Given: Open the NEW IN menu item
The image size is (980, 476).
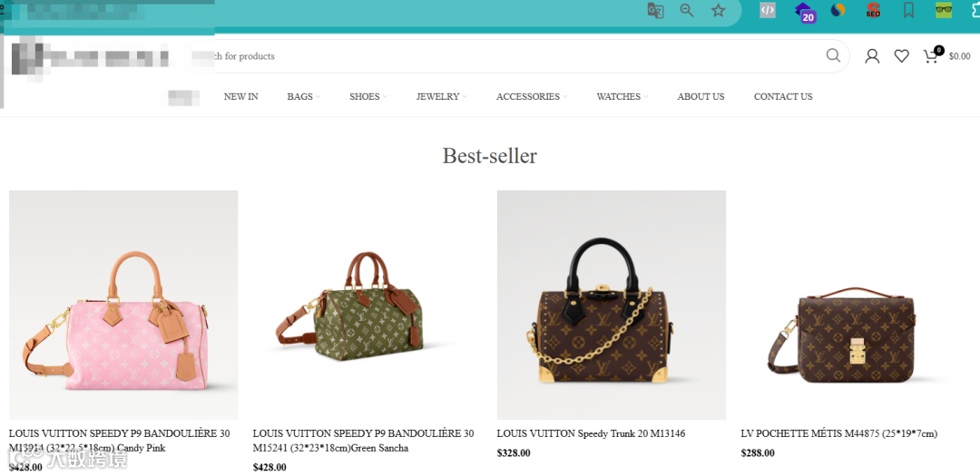Looking at the screenshot, I should click(240, 96).
